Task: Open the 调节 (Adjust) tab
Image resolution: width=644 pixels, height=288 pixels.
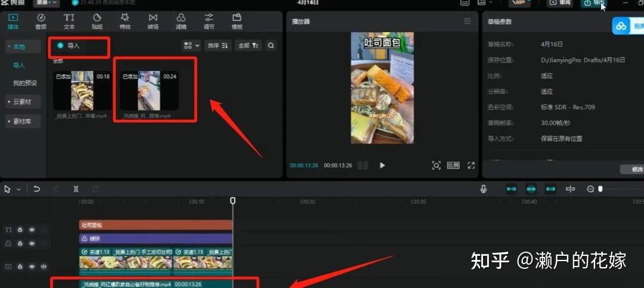Action: 209,21
